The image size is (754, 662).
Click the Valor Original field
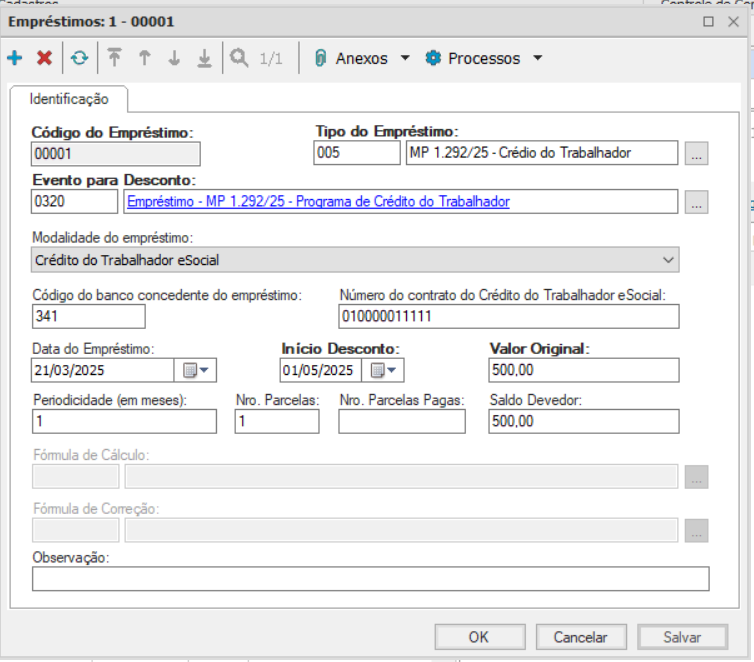click(584, 370)
